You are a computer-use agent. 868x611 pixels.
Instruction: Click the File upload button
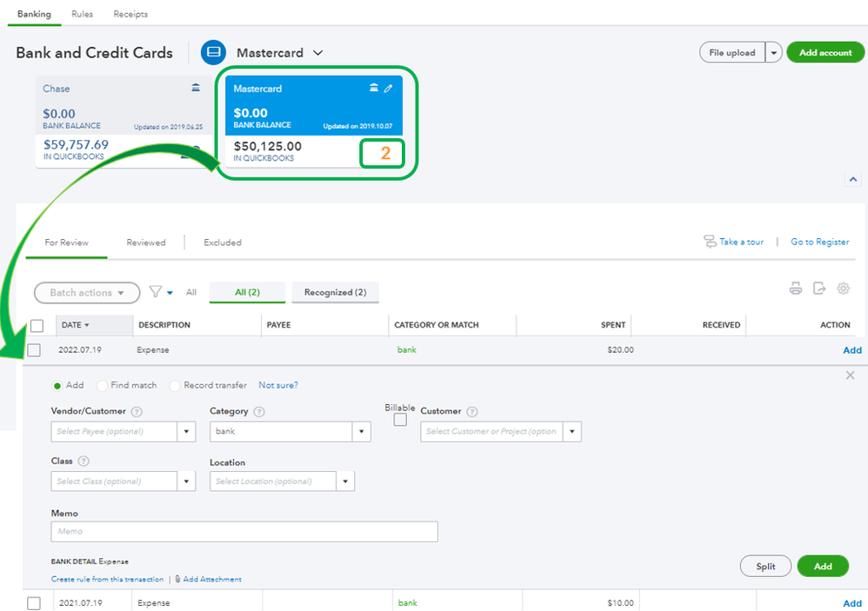[732, 52]
